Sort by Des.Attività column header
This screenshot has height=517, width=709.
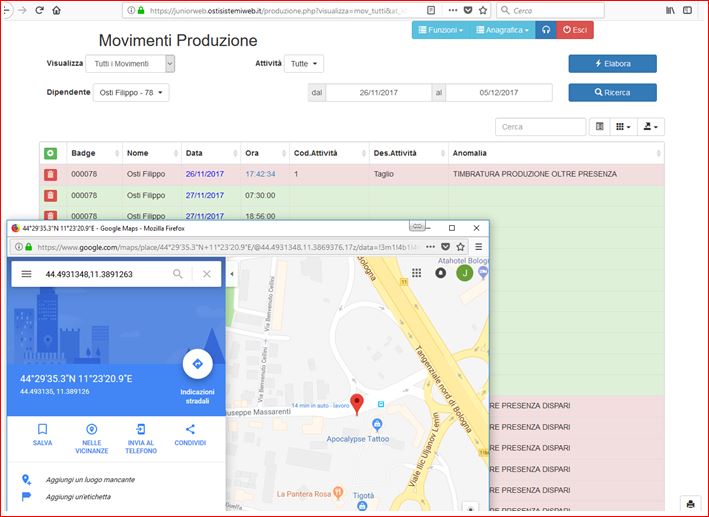coord(409,153)
